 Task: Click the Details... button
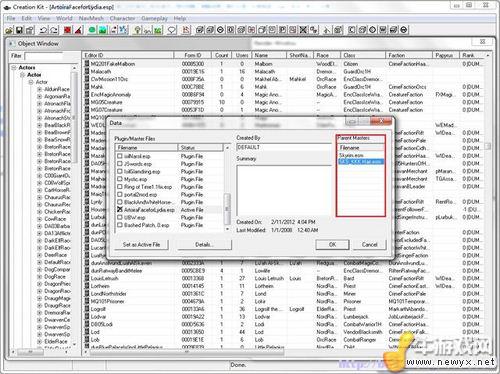(x=204, y=245)
